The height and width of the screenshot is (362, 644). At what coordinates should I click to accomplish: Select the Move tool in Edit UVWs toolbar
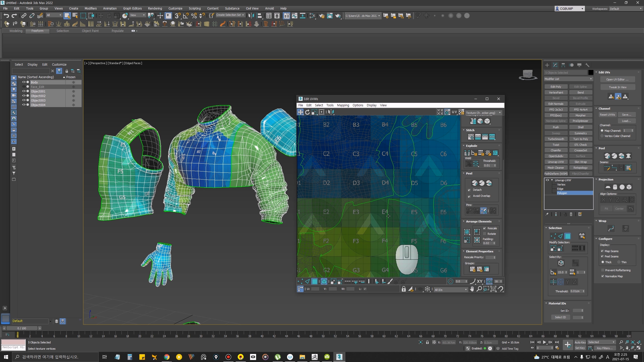pyautogui.click(x=300, y=112)
